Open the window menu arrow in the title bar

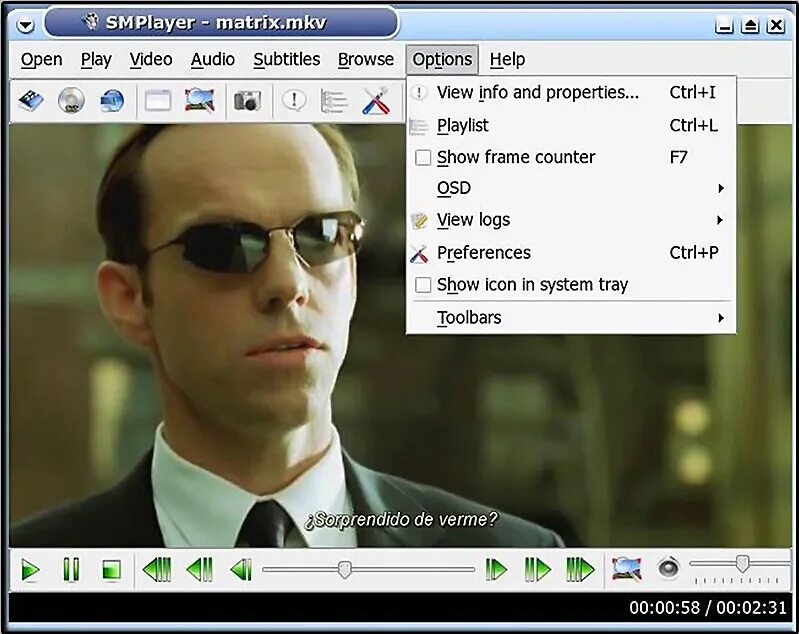pos(25,24)
